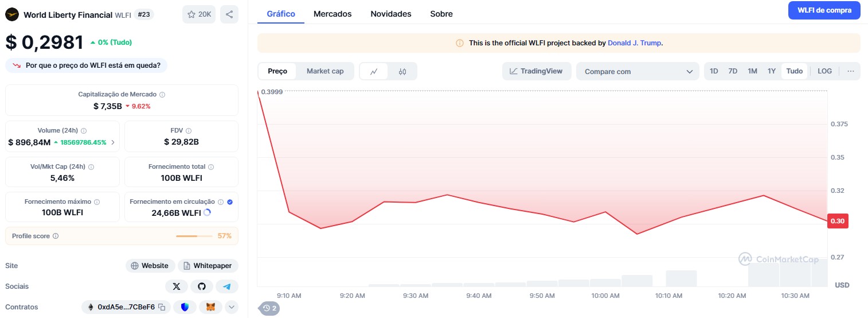Select the 1D time range
868x318 pixels.
714,71
